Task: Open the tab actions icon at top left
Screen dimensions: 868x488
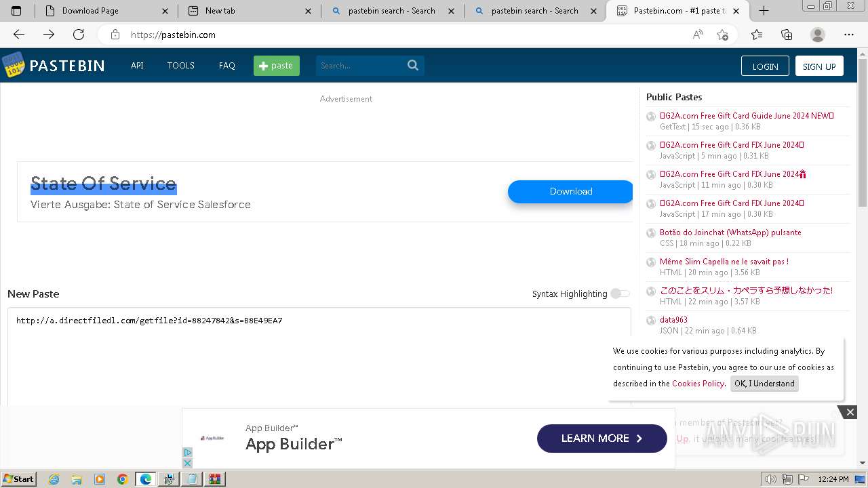Action: coord(17,11)
